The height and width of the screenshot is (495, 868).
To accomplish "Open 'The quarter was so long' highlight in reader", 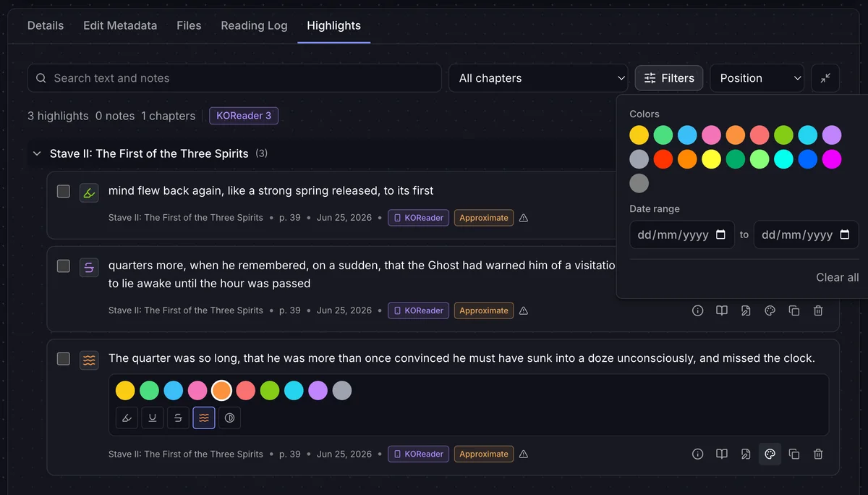I will tap(722, 454).
